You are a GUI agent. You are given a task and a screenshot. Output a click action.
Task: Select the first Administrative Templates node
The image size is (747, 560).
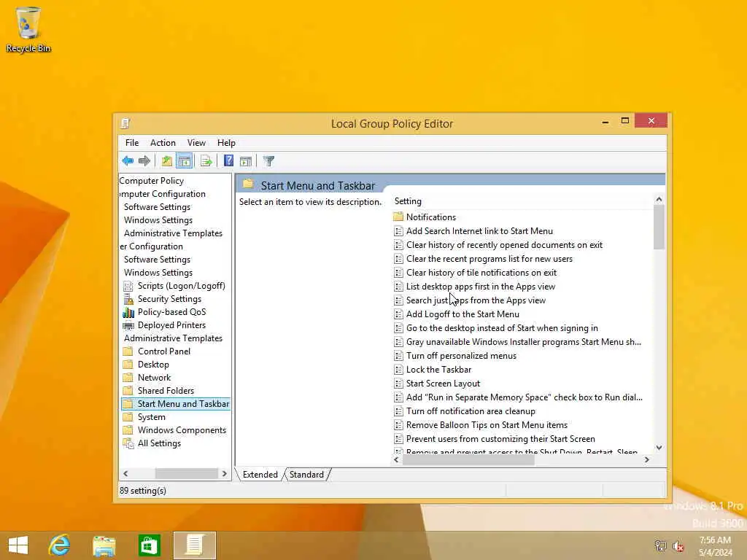click(x=173, y=233)
